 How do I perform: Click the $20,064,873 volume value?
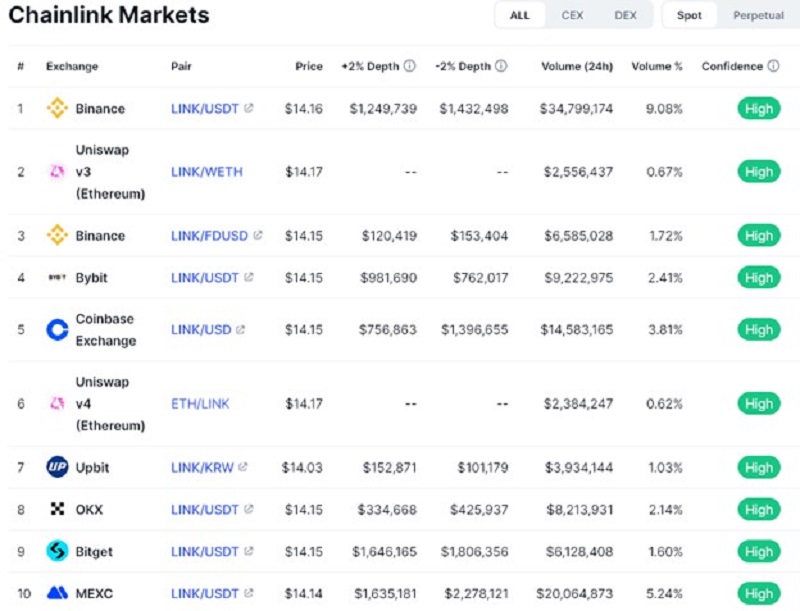[574, 593]
